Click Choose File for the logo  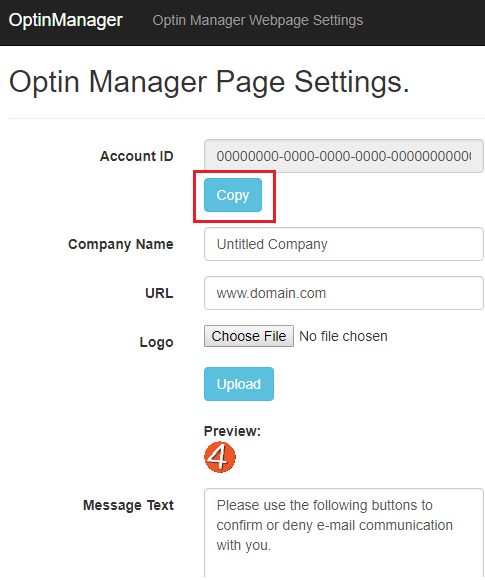click(249, 336)
